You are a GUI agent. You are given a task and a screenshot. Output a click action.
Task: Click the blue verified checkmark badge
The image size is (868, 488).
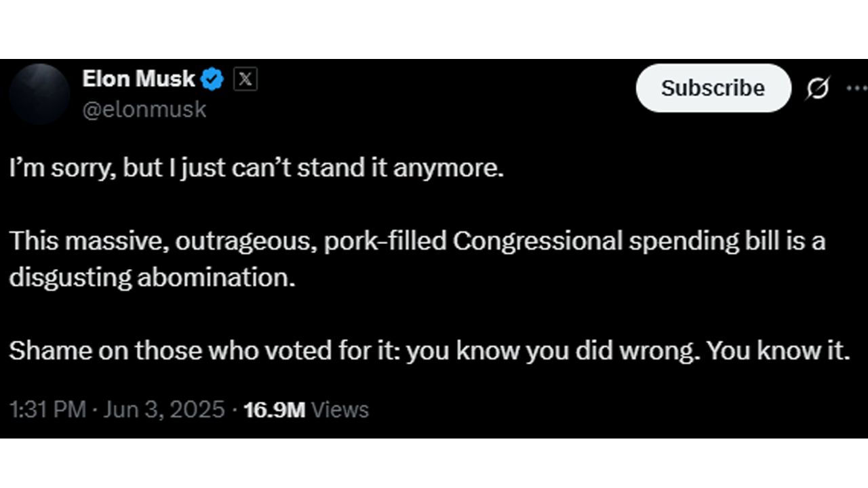[213, 80]
